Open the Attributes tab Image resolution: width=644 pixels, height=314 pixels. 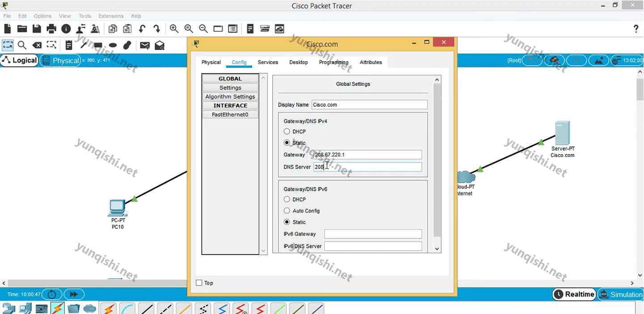click(371, 62)
